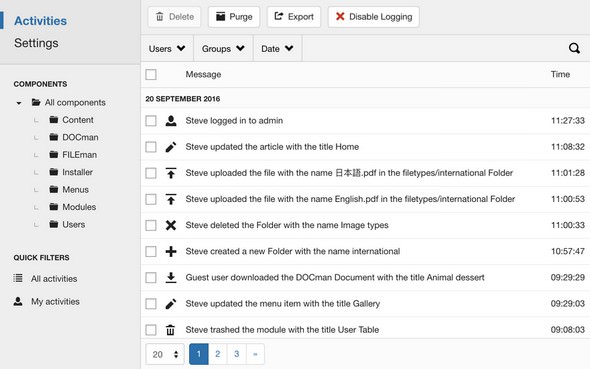The image size is (590, 369).
Task: Click the pencil icon for article Home update
Action: click(171, 147)
